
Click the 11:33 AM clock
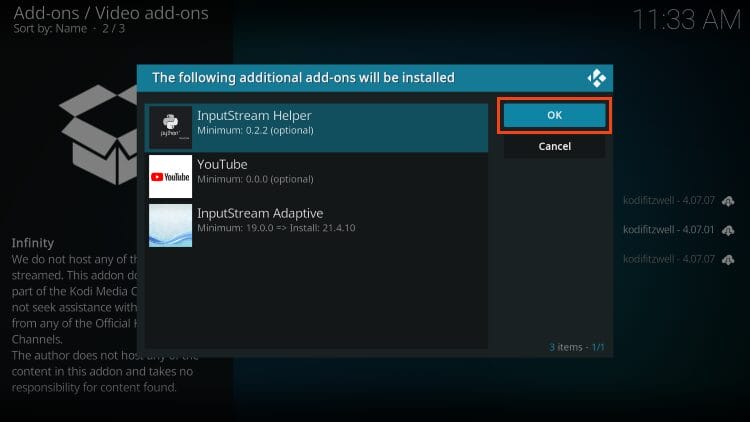[x=687, y=21]
